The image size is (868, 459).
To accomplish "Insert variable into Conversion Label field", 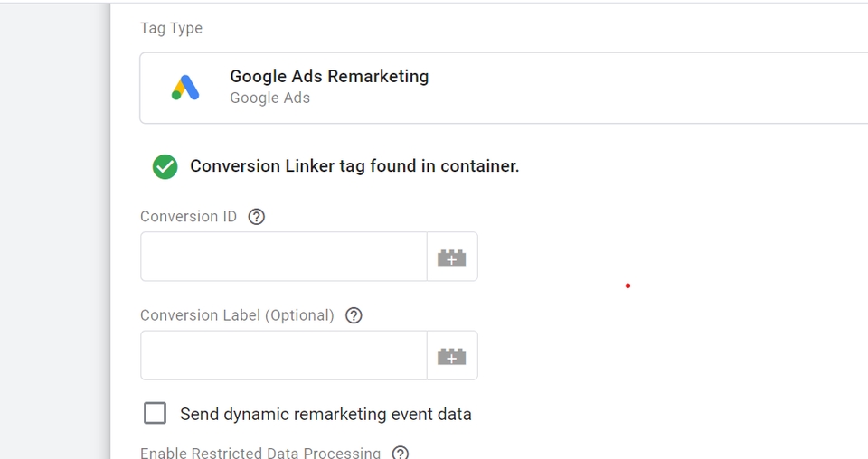I will click(452, 356).
